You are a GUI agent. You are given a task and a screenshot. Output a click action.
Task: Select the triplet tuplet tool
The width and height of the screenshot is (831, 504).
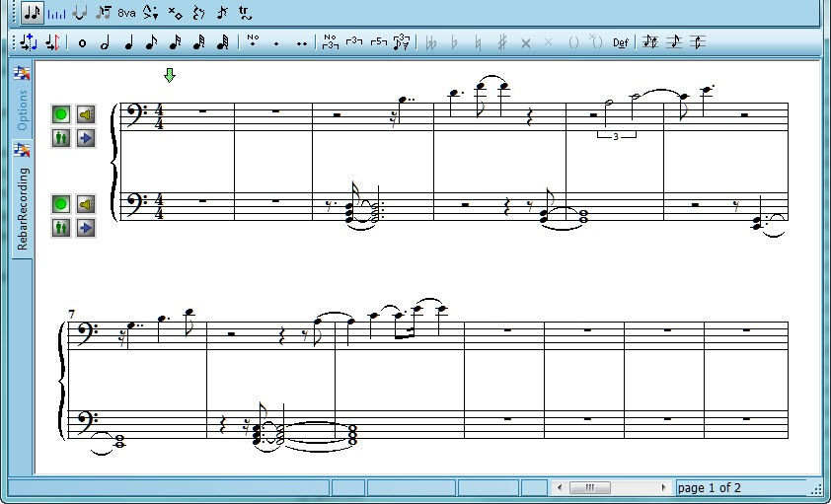tap(354, 42)
